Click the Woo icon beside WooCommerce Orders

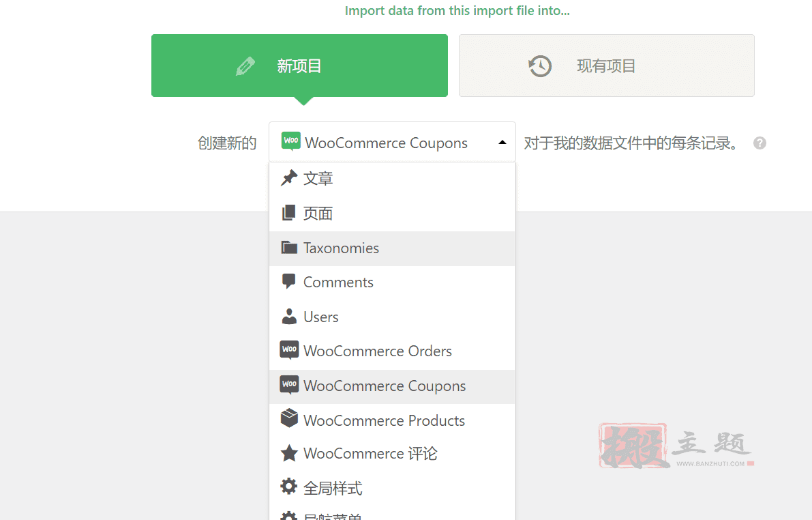point(289,350)
